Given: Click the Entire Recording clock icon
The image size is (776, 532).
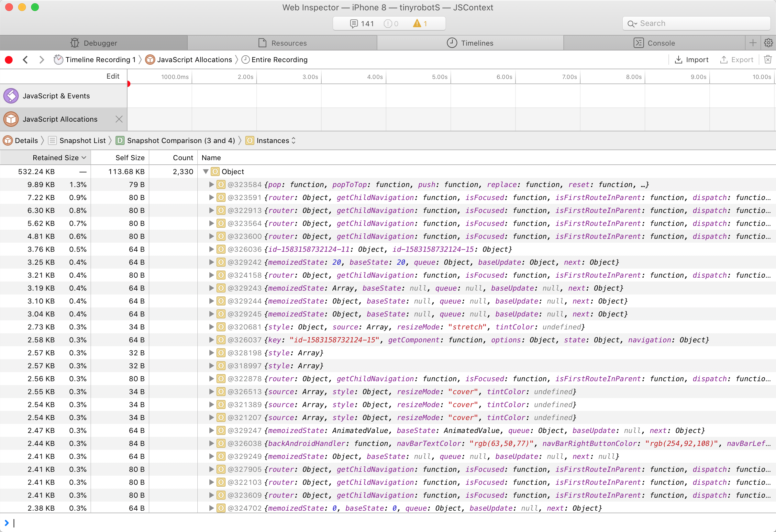Looking at the screenshot, I should [245, 60].
